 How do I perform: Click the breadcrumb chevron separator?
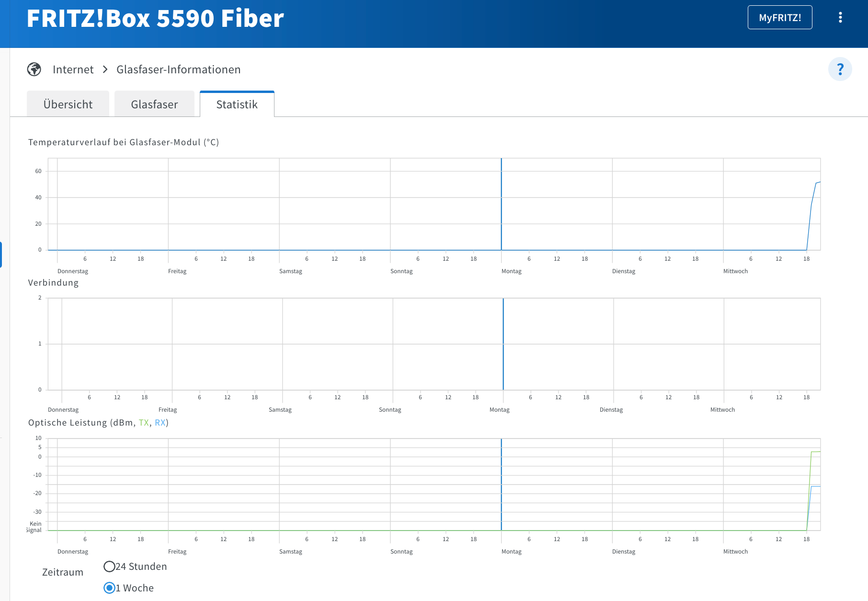pos(105,69)
